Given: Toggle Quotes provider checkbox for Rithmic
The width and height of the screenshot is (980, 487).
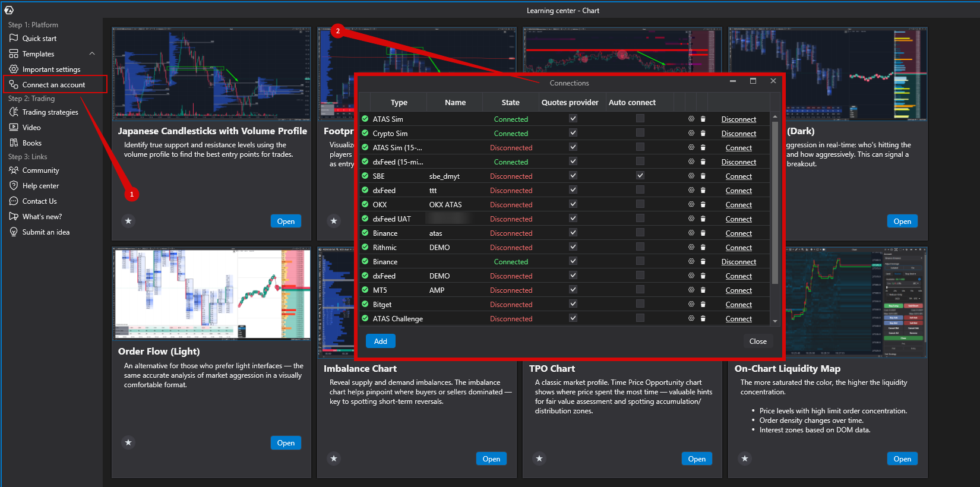Looking at the screenshot, I should pyautogui.click(x=573, y=246).
